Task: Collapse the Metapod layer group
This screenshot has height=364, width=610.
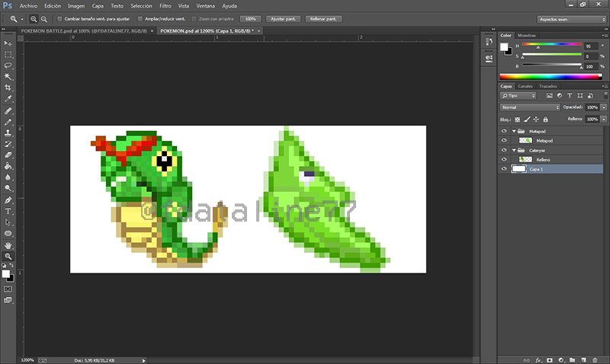Action: pyautogui.click(x=514, y=131)
